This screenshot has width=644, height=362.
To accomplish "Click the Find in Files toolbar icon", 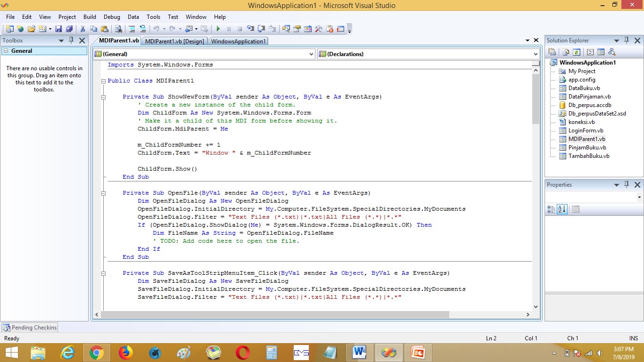I will pos(118,28).
